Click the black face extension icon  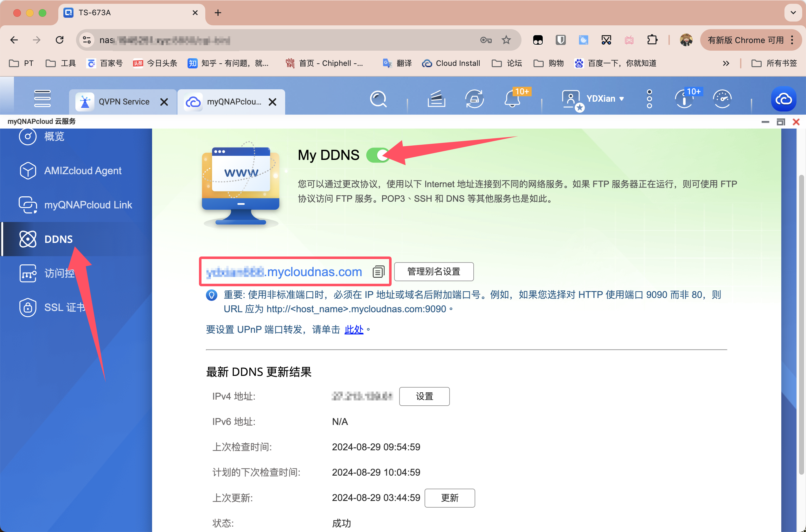tap(538, 40)
